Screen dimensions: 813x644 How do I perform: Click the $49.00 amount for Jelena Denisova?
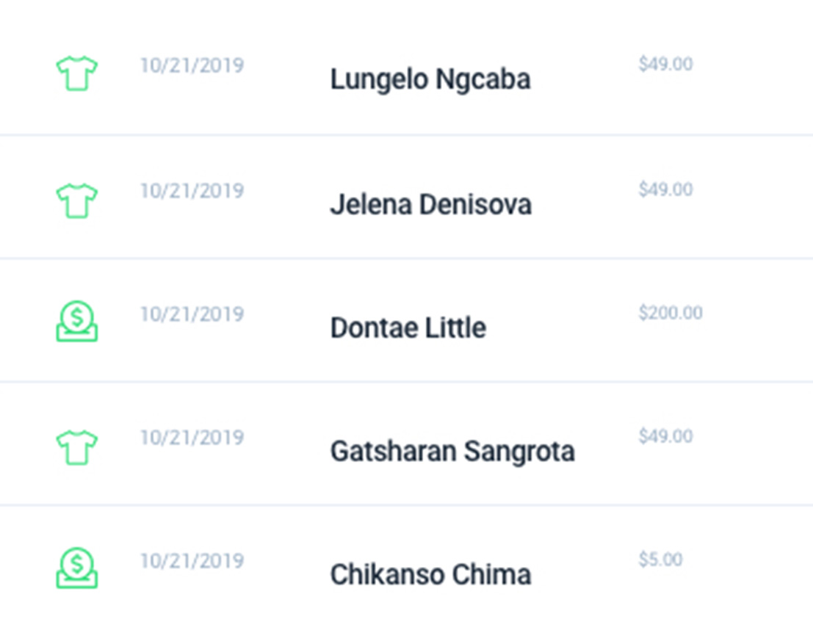[x=665, y=189]
